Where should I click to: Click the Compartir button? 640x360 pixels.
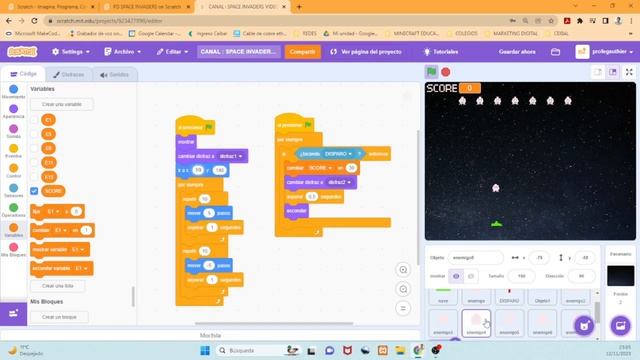click(302, 52)
